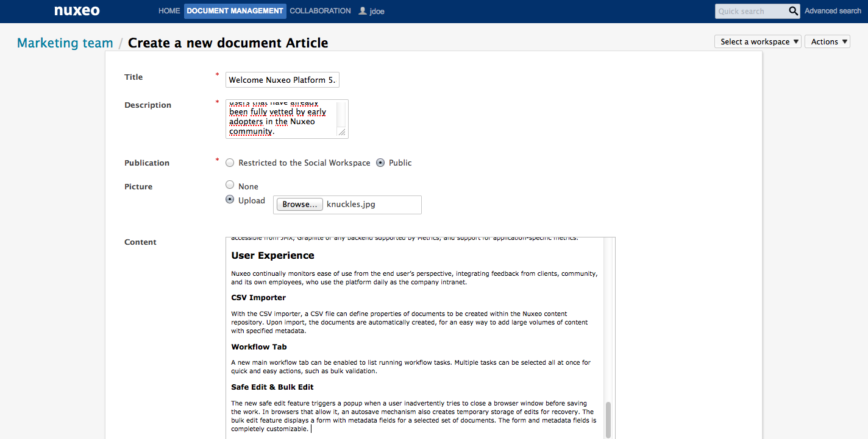Select the Public publication option
Viewport: 868px width, 439px height.
(x=380, y=163)
